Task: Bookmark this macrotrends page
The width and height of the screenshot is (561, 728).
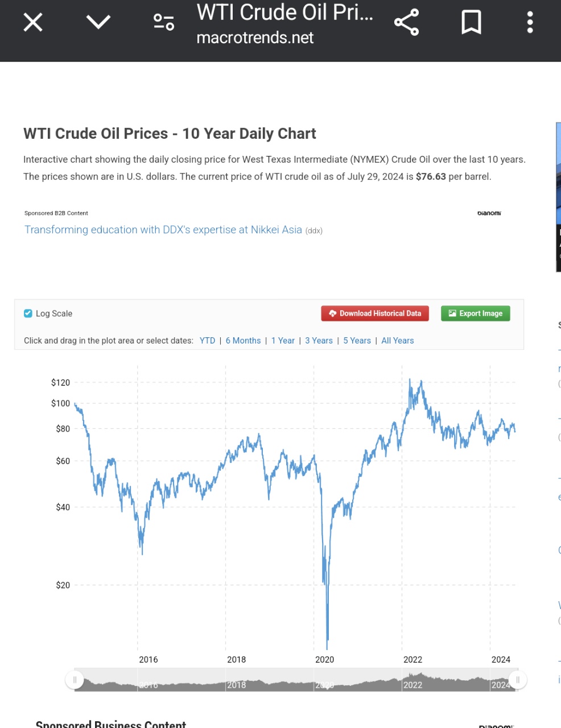Action: tap(471, 23)
